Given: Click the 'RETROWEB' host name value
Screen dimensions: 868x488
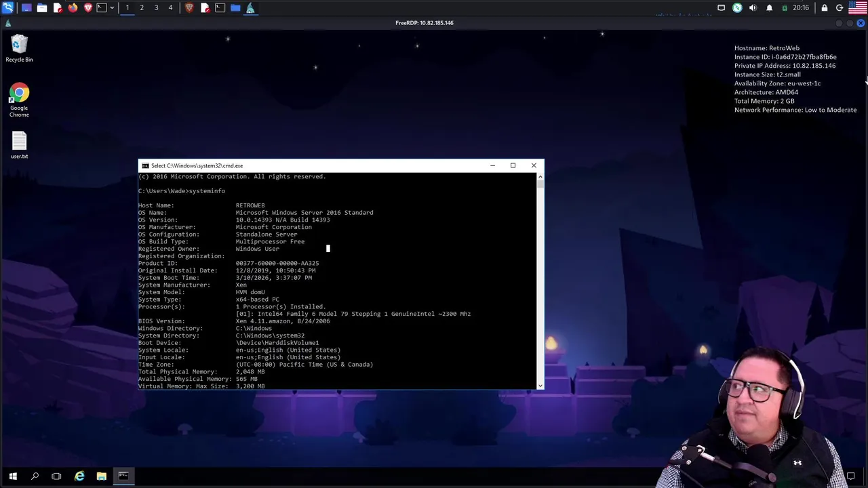Looking at the screenshot, I should (250, 205).
